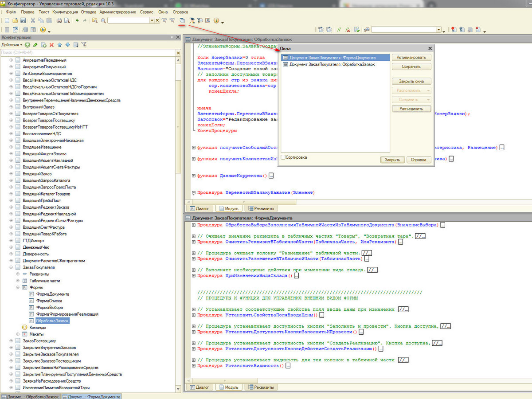Click the Syntax check icon in module toolbar
532x399 pixels.
tap(356, 30)
